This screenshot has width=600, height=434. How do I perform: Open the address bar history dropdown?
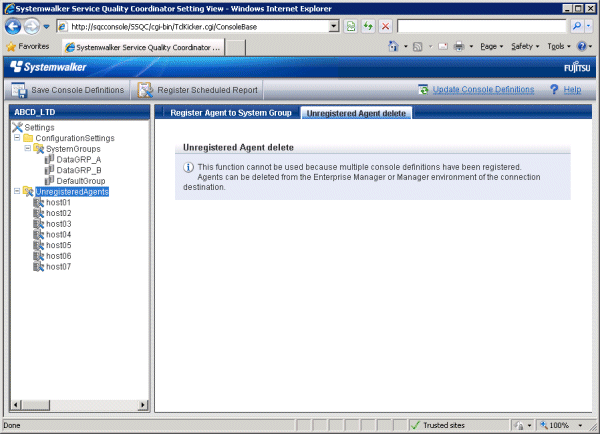tap(334, 26)
